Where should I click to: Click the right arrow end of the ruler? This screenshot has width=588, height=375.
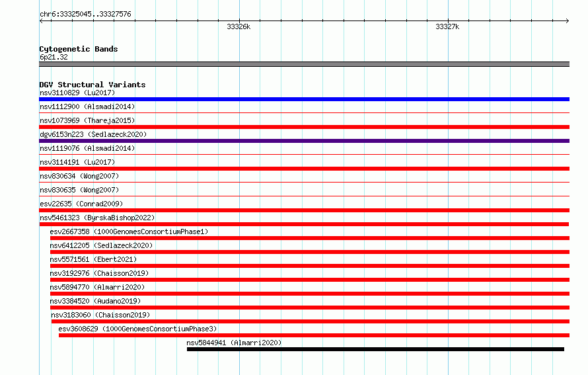[x=568, y=21]
